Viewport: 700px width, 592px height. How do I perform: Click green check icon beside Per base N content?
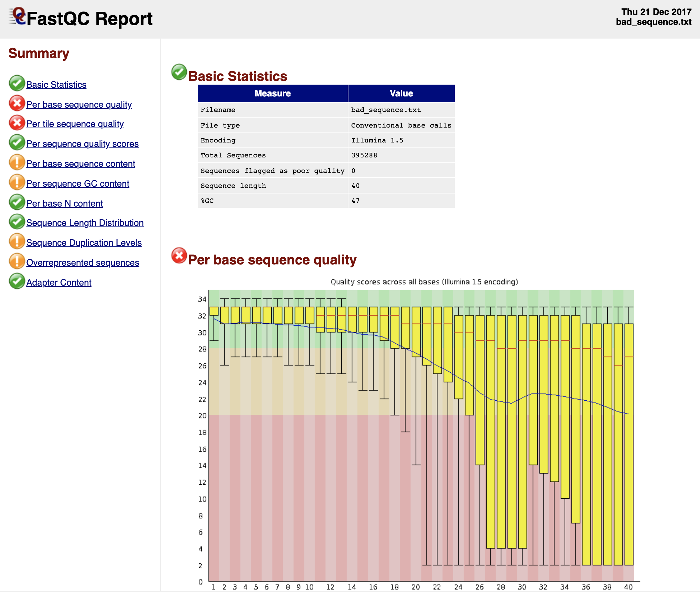tap(17, 202)
